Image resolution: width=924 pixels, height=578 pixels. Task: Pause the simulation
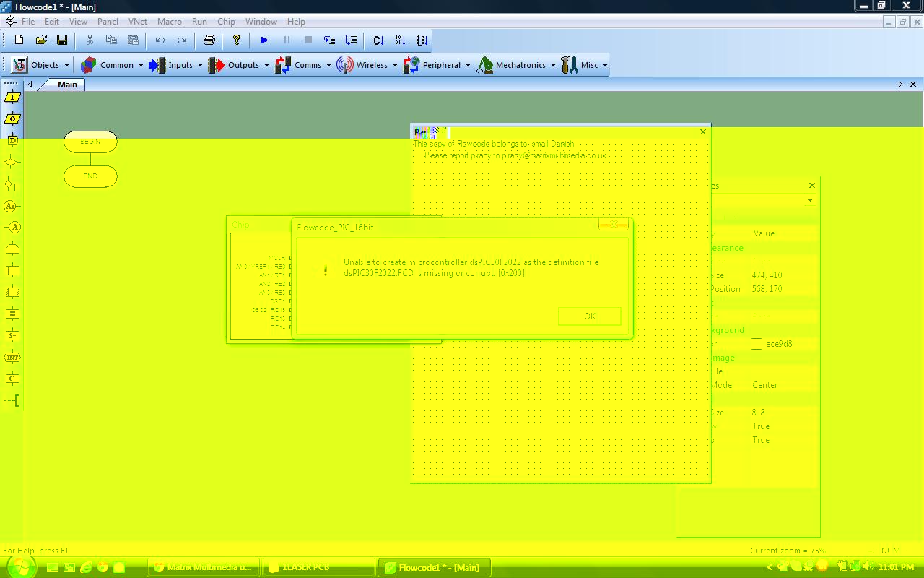(x=287, y=40)
